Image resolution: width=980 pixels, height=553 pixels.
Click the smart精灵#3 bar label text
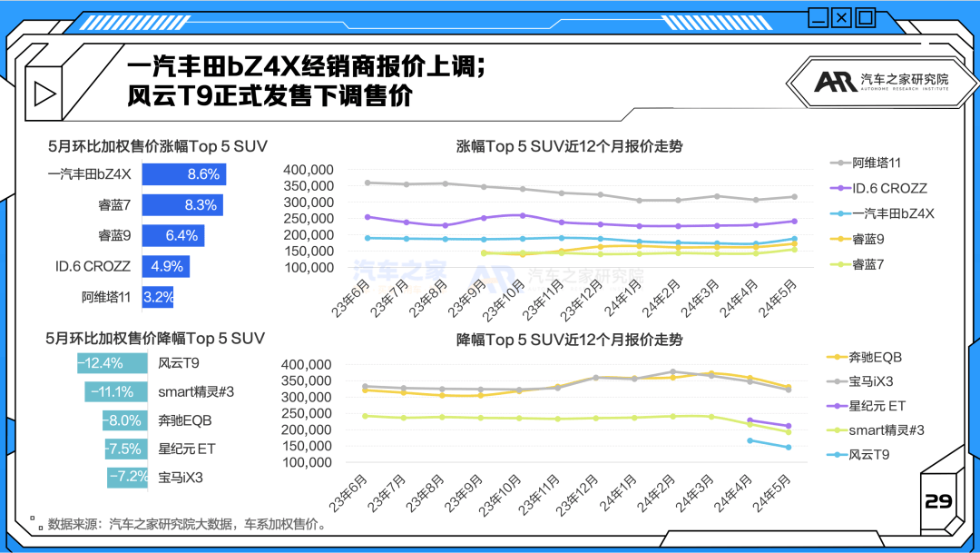196,392
